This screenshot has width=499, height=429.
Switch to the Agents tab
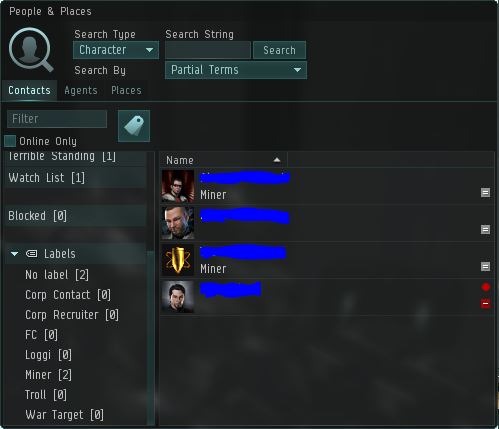pos(81,90)
